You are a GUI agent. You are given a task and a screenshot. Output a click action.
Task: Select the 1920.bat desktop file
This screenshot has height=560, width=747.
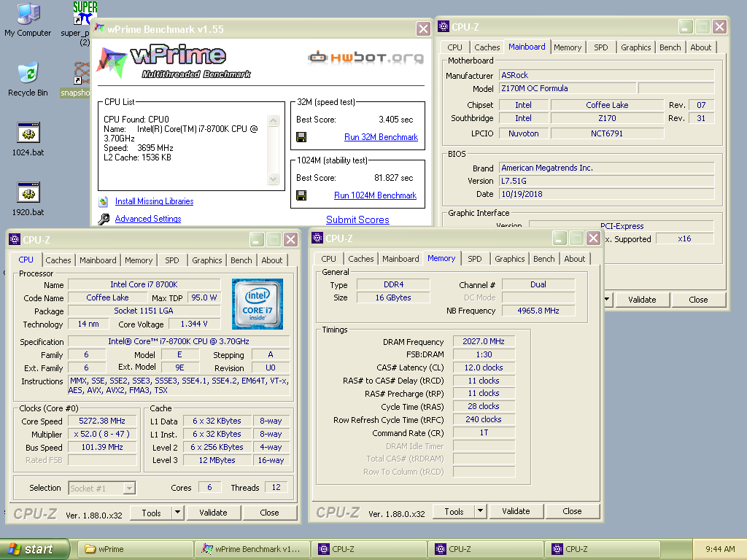tap(28, 199)
